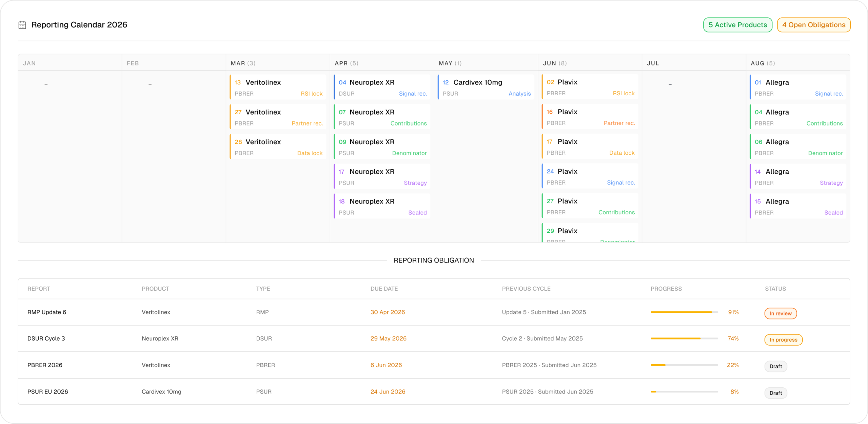Viewport: 868px width, 424px height.
Task: Open Plavix RSI lock card on June 02
Action: [590, 87]
